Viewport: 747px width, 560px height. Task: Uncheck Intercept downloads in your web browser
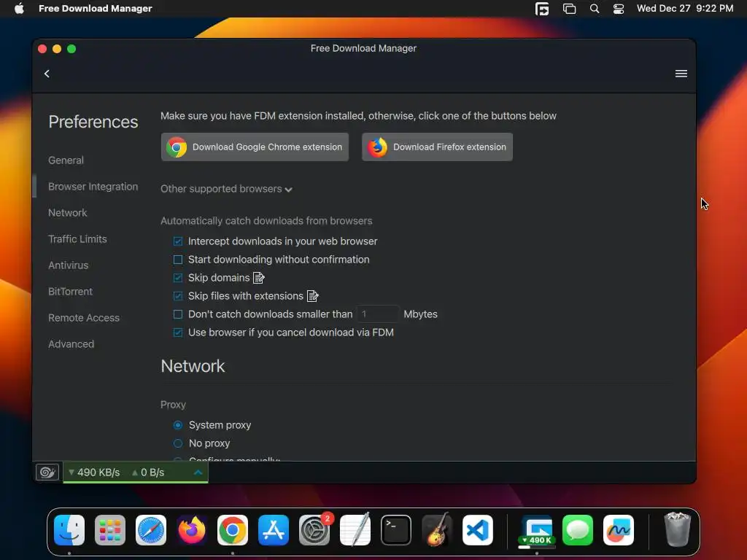click(x=178, y=241)
